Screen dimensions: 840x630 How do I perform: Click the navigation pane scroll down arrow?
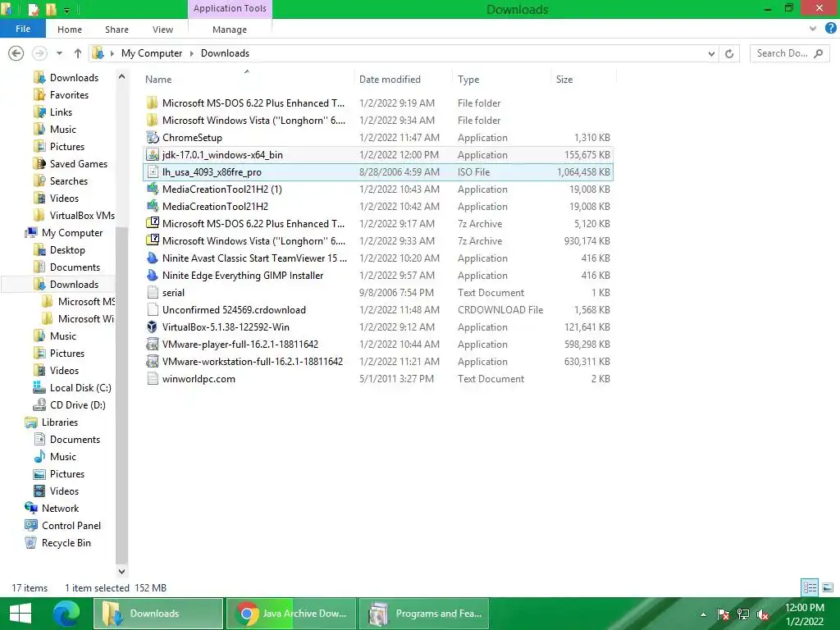(121, 572)
